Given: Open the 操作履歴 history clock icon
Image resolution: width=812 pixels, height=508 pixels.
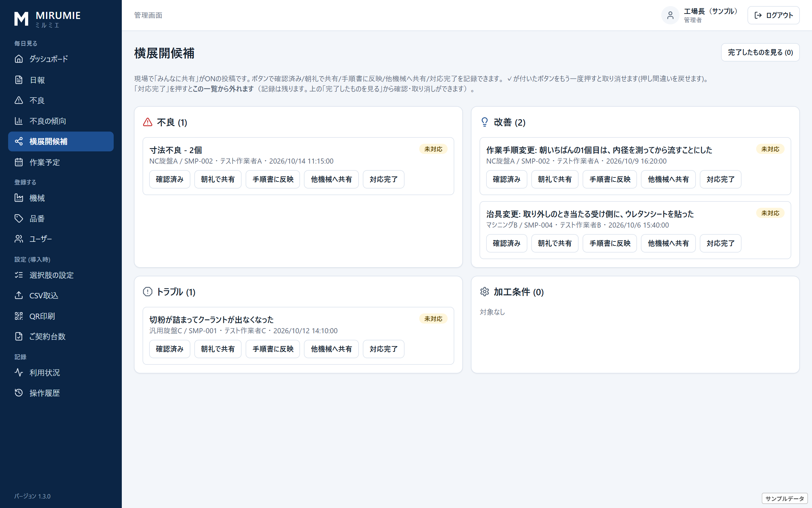Looking at the screenshot, I should [x=19, y=393].
